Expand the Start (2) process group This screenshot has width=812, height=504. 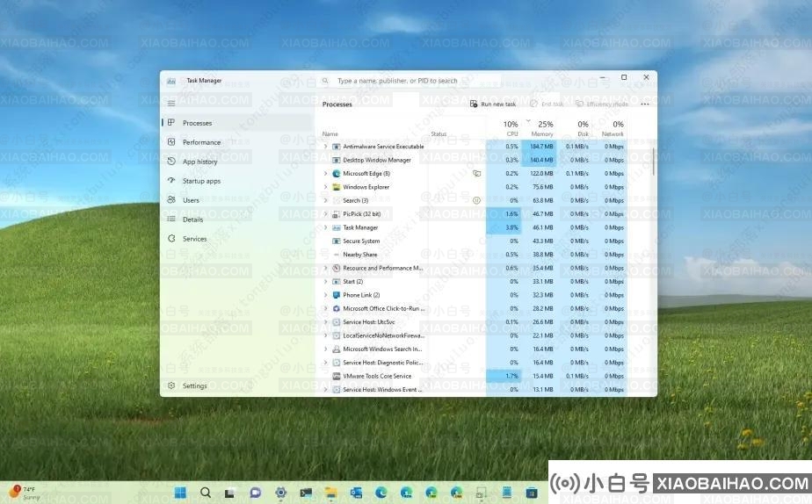326,282
